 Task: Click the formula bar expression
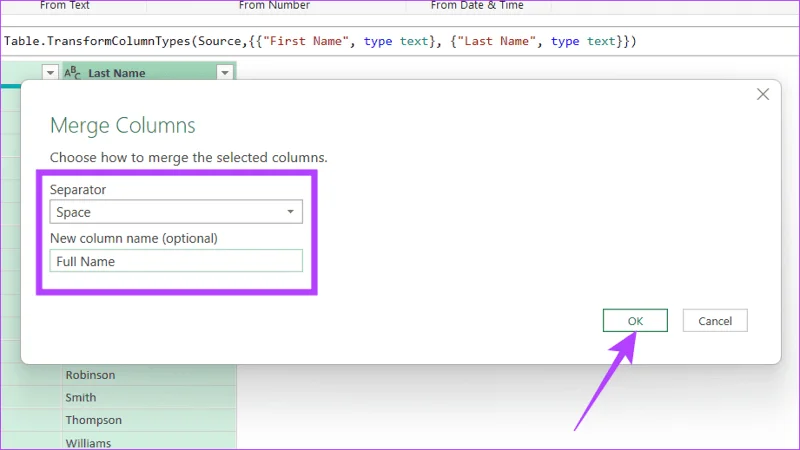point(320,41)
